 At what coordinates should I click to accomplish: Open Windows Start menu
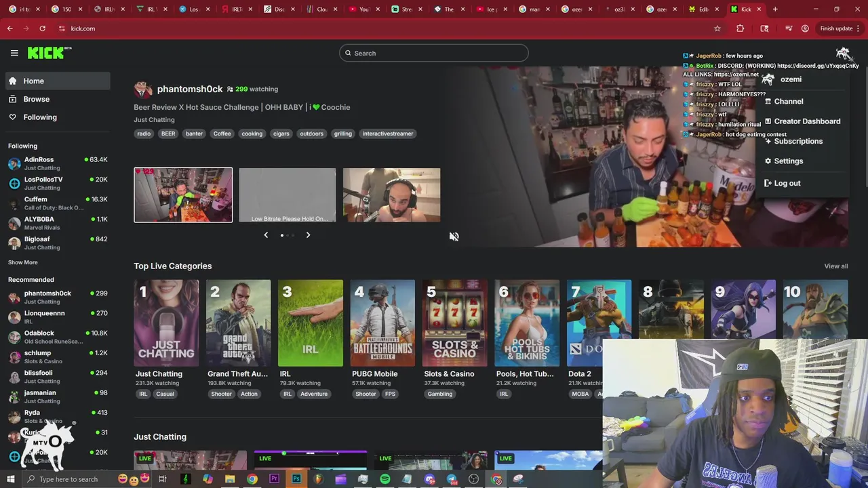[11, 479]
